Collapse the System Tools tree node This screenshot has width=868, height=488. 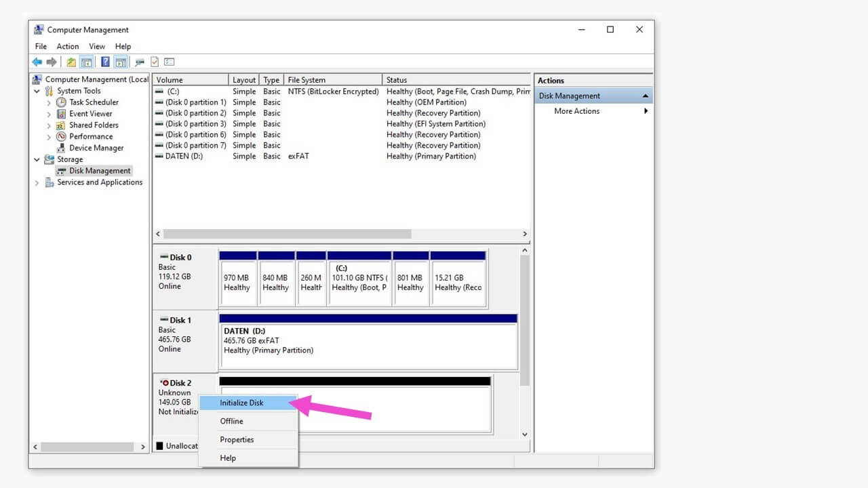[37, 91]
